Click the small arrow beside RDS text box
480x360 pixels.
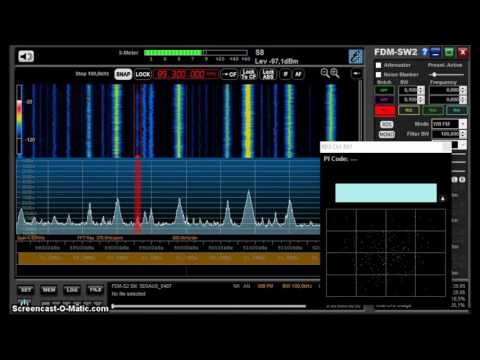click(443, 199)
